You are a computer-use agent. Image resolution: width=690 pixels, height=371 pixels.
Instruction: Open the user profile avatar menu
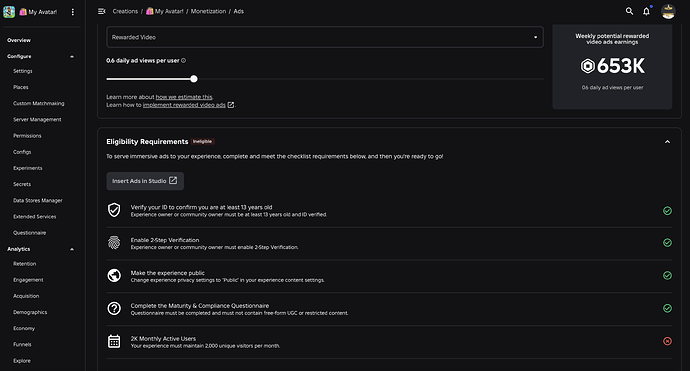668,11
